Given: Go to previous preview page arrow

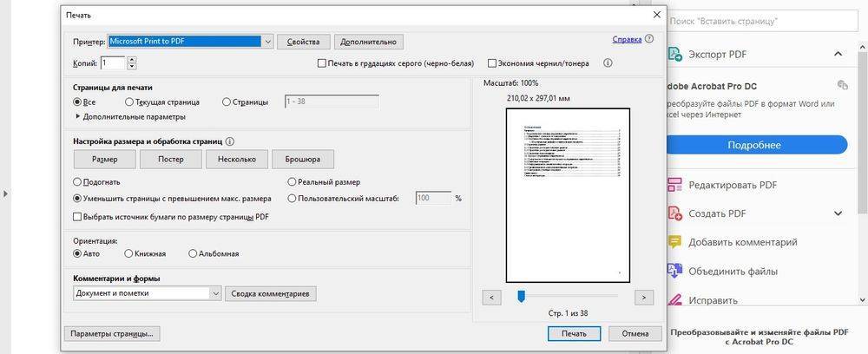Looking at the screenshot, I should [x=491, y=298].
